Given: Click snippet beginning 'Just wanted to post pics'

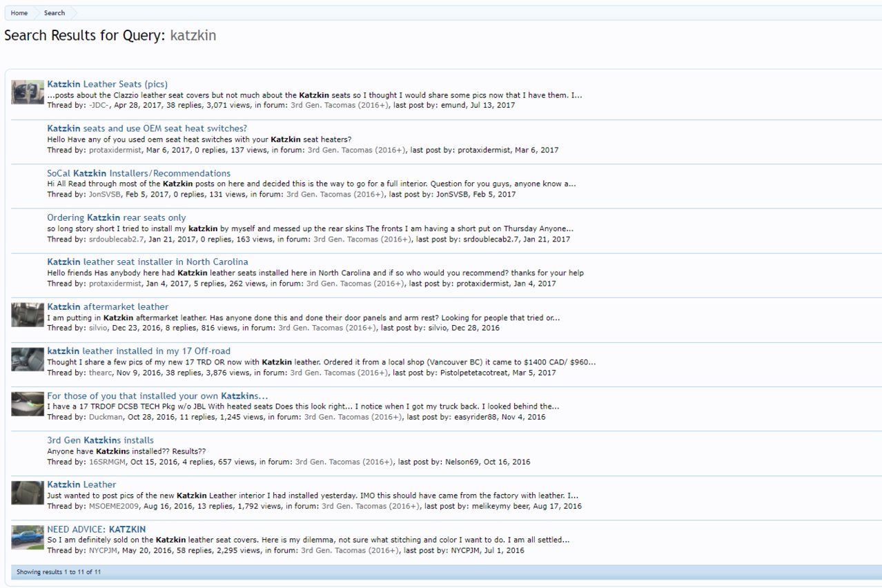Looking at the screenshot, I should [313, 496].
